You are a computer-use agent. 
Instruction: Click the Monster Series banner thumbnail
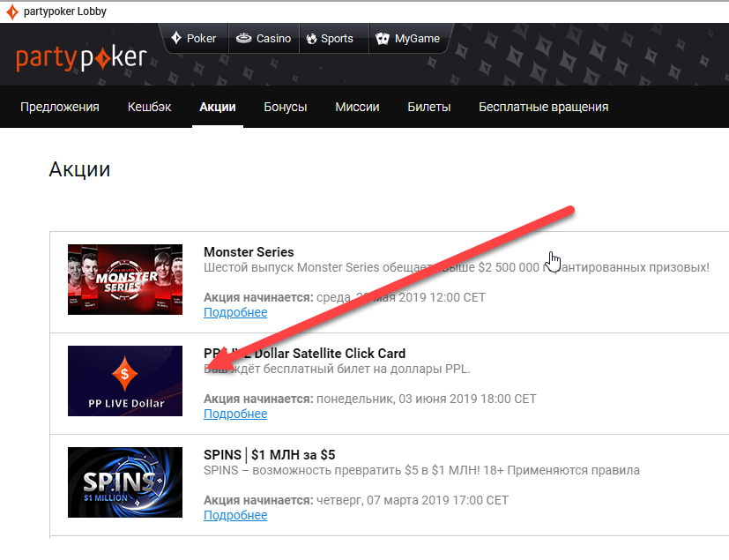click(x=125, y=280)
